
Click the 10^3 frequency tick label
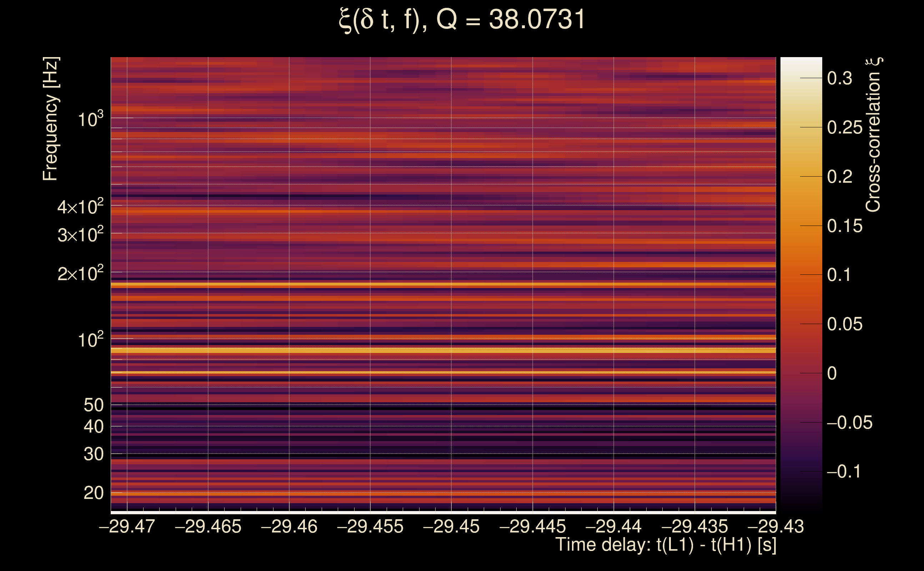click(91, 120)
